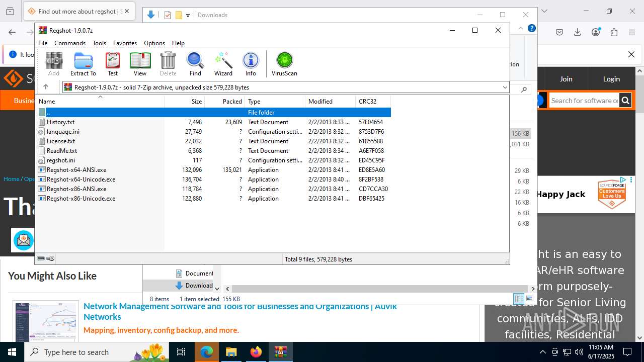Viewport: 644px width, 362px height.
Task: Click the Home breadcrumb link
Action: [x=12, y=179]
